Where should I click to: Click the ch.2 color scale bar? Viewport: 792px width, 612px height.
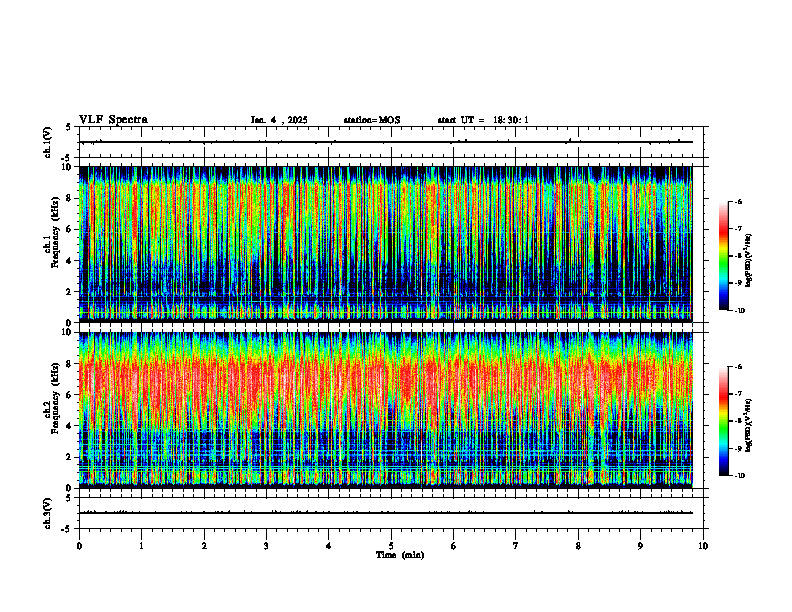[723, 421]
